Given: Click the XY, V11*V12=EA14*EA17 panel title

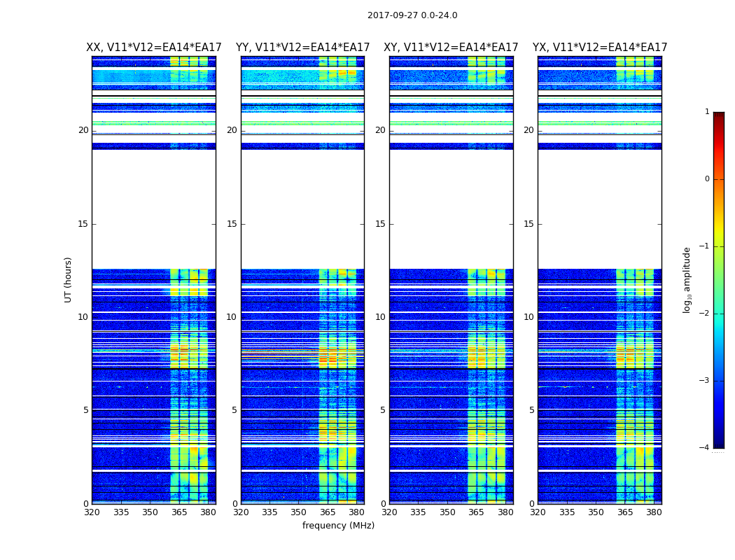Looking at the screenshot, I should 451,48.
